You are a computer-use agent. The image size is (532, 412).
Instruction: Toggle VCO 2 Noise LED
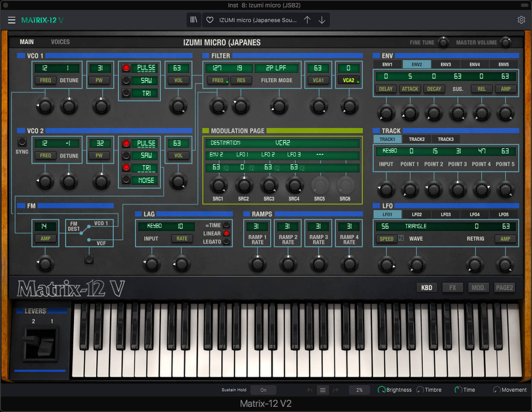[126, 180]
